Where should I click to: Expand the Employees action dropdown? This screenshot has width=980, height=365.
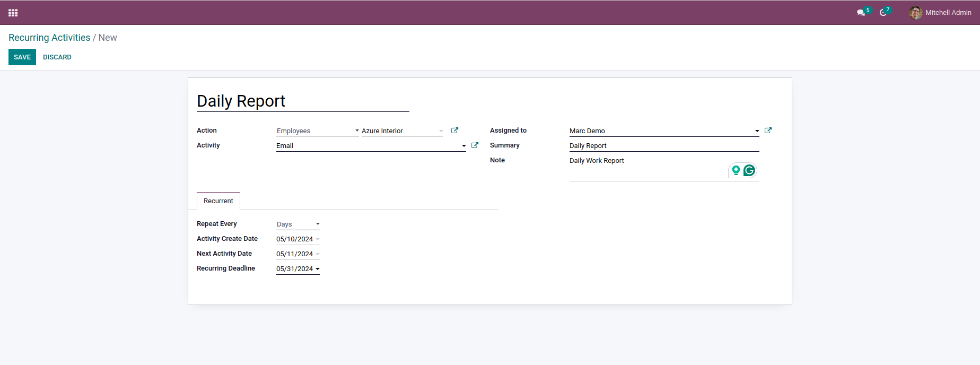pos(317,131)
